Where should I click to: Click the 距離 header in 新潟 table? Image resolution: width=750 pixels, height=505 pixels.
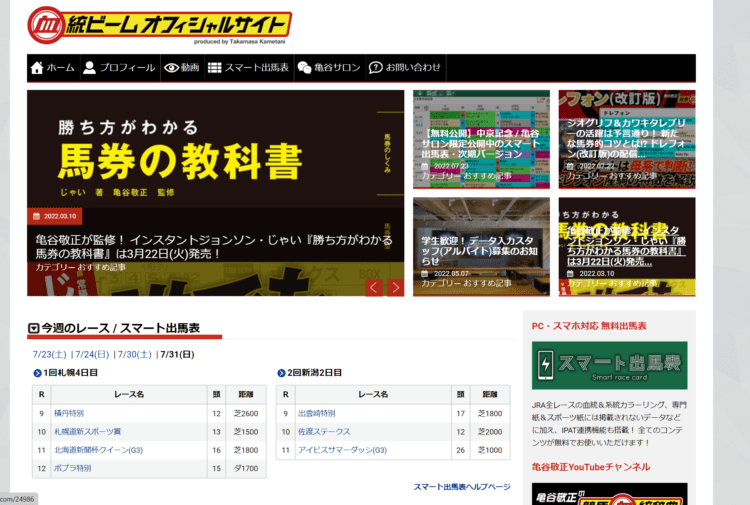coord(490,395)
